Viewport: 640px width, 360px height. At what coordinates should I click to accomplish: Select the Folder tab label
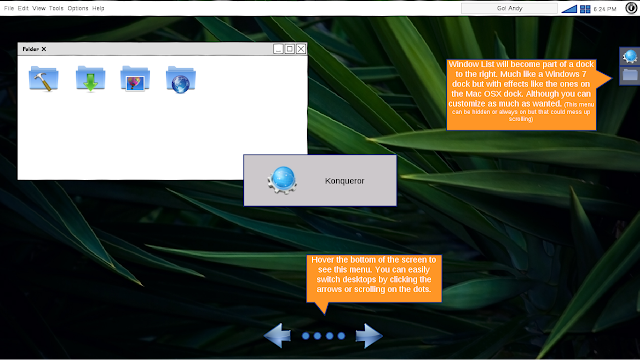(x=31, y=49)
